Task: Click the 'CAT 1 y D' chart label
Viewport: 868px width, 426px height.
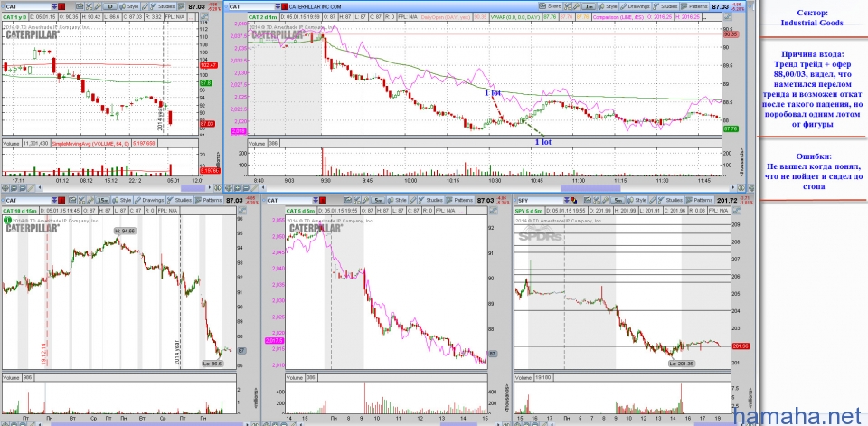Action: click(14, 17)
